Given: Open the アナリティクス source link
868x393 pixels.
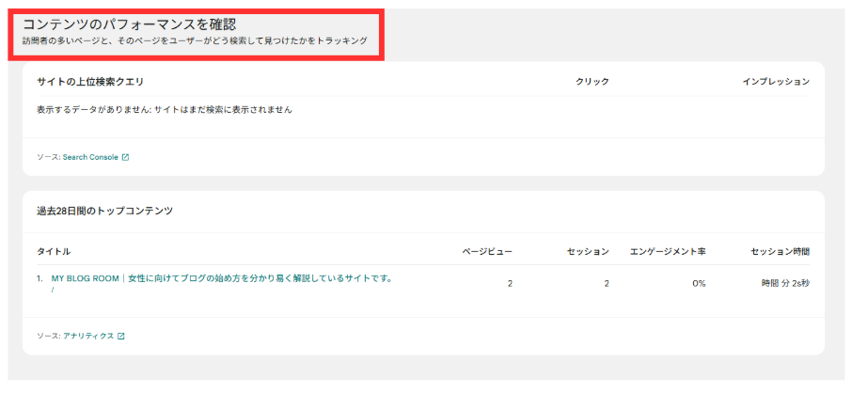Looking at the screenshot, I should (88, 336).
